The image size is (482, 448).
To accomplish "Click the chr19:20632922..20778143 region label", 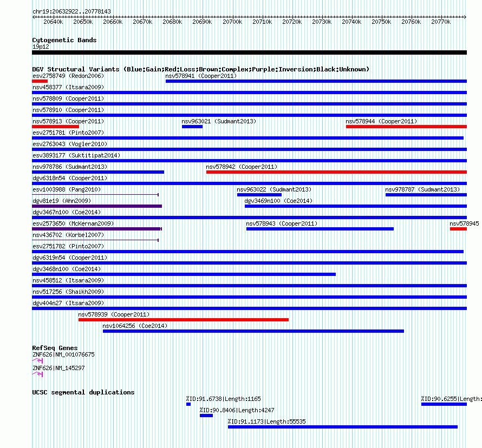I will [x=71, y=11].
